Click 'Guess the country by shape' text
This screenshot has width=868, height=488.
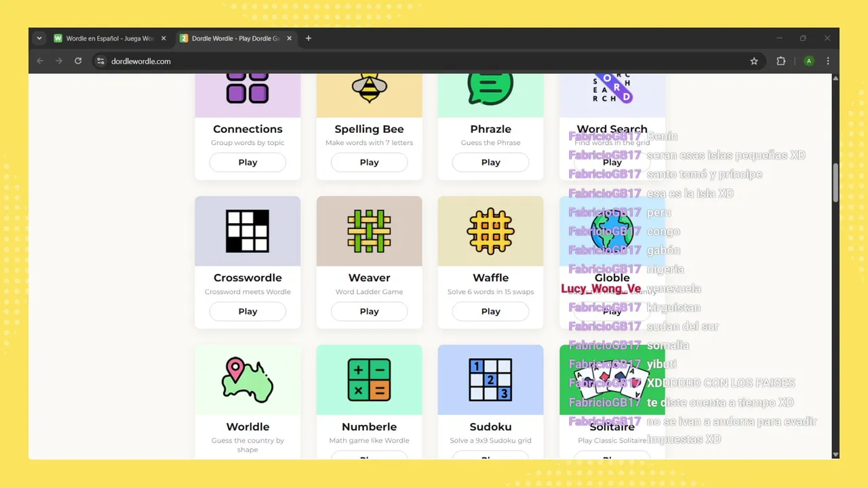pyautogui.click(x=248, y=445)
